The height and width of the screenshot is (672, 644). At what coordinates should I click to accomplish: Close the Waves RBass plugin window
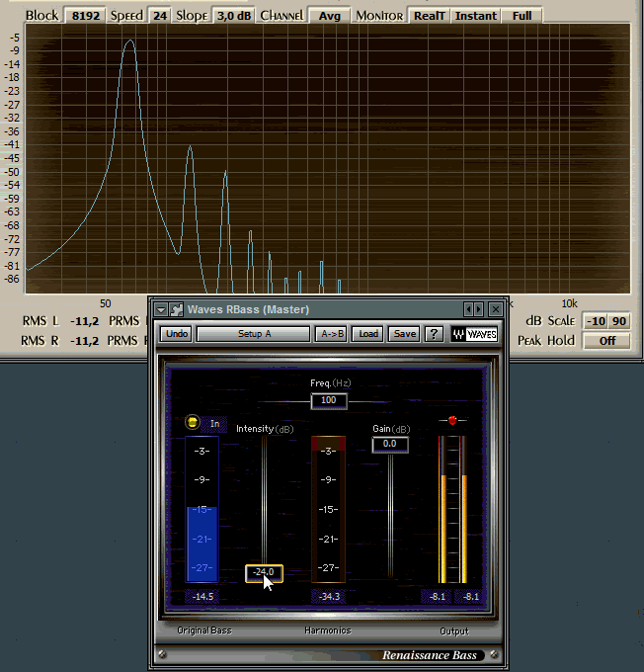(x=496, y=310)
